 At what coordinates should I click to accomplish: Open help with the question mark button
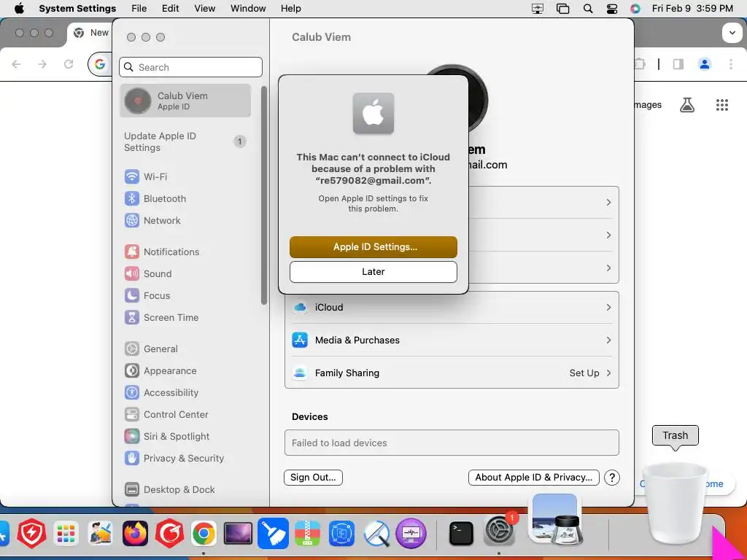click(612, 478)
